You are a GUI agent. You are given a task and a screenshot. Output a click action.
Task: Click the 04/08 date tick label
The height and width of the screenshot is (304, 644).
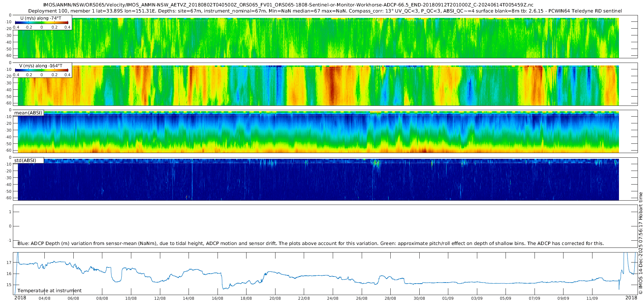click(x=44, y=298)
